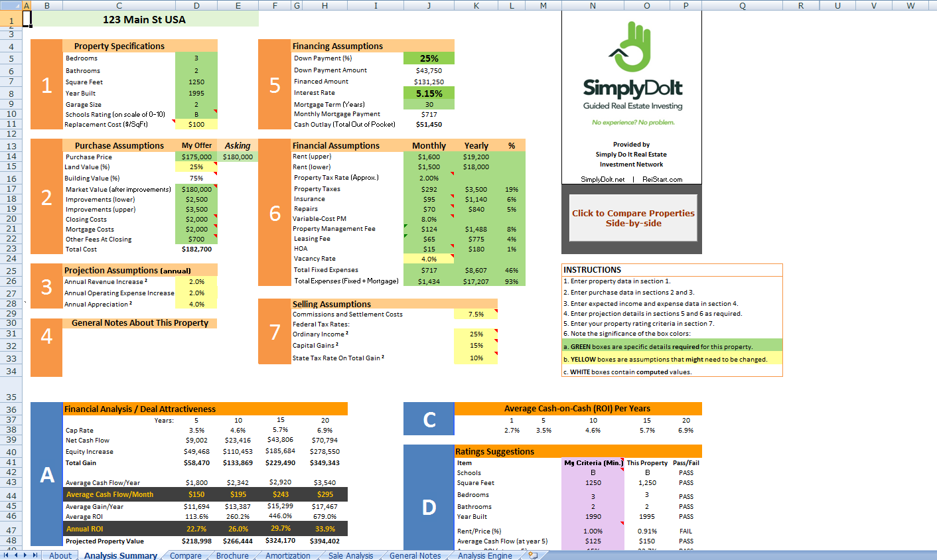Screen dimensions: 937x560
Task: Select the Schools Rating 'B' cell
Action: click(x=196, y=114)
